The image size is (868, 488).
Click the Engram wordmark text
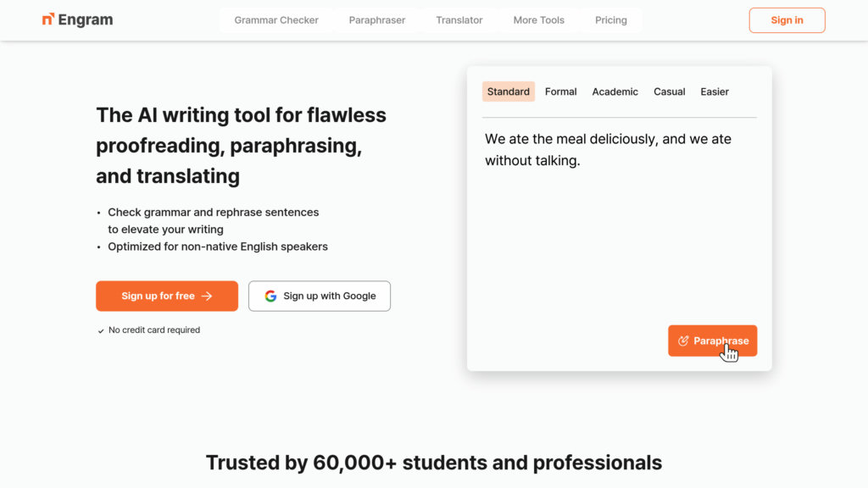[x=86, y=19]
